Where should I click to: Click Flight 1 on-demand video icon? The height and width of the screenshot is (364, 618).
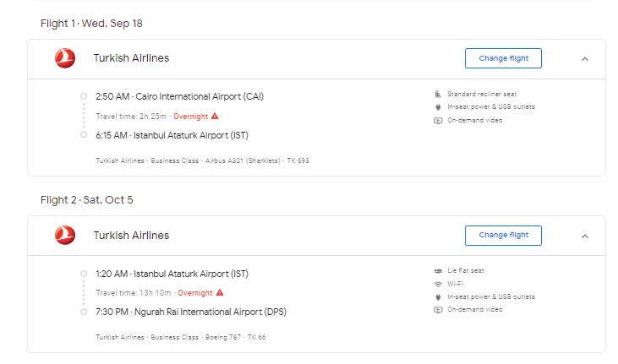[x=437, y=120]
